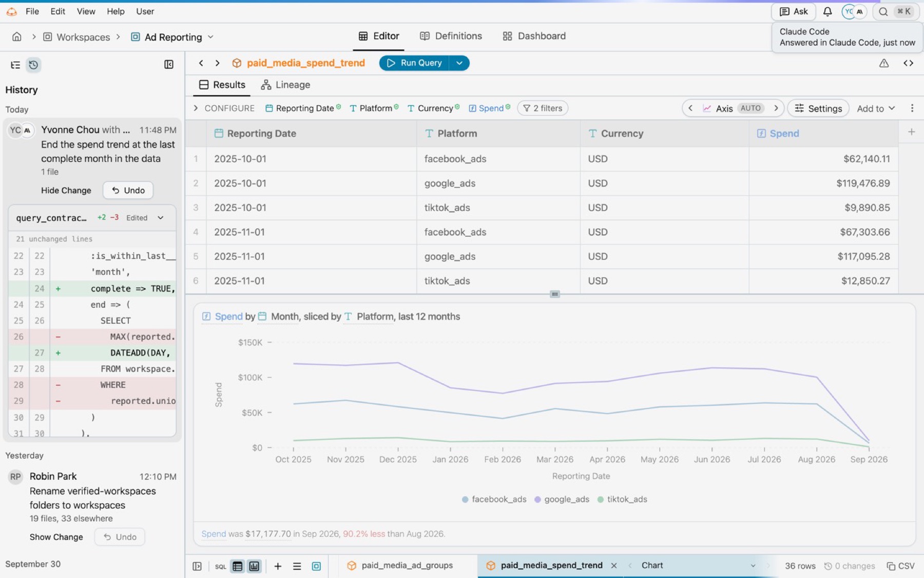Open the Add to dropdown

pos(876,108)
